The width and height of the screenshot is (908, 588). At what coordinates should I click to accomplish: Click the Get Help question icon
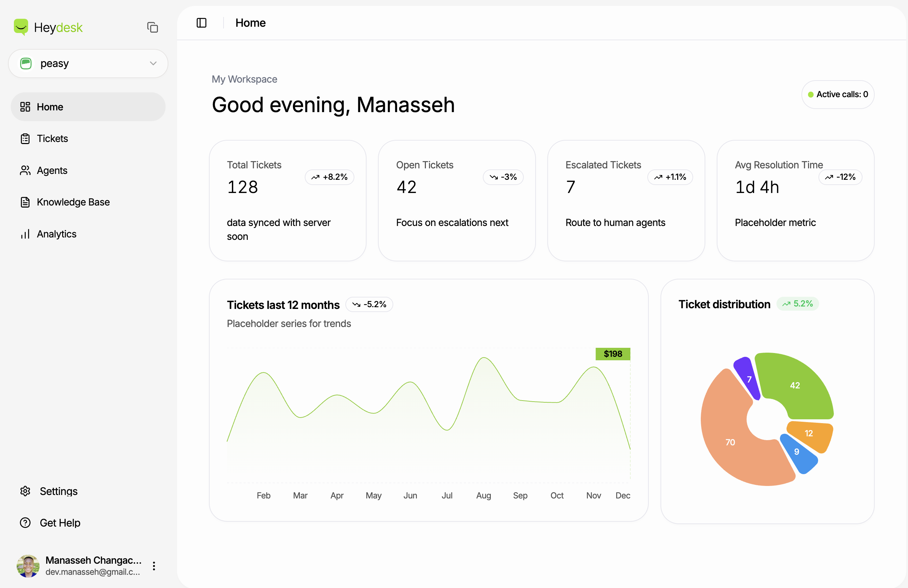pyautogui.click(x=25, y=522)
